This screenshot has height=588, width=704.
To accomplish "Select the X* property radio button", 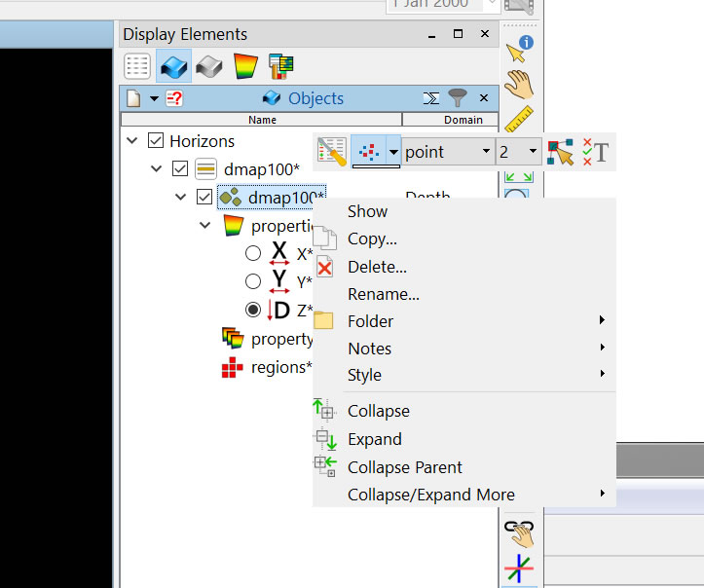I will [x=253, y=253].
